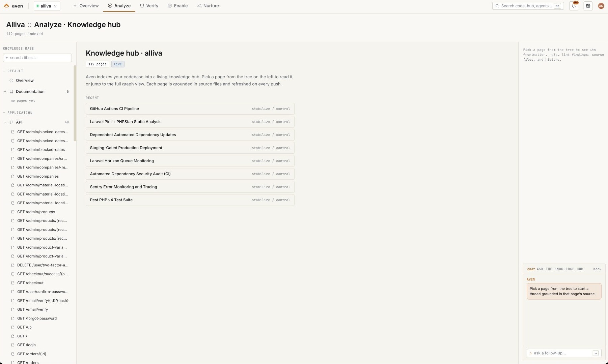Open the Enable tab
Image resolution: width=608 pixels, height=364 pixels.
tap(178, 6)
